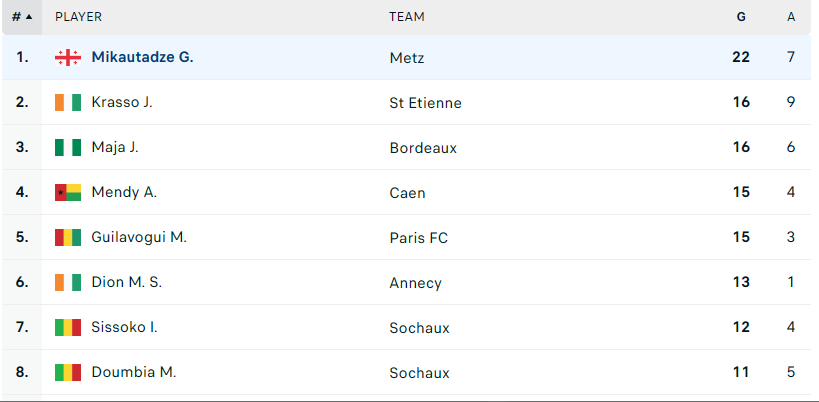Click the Mali flag beside Sissoko I.
This screenshot has width=819, height=402.
point(68,327)
